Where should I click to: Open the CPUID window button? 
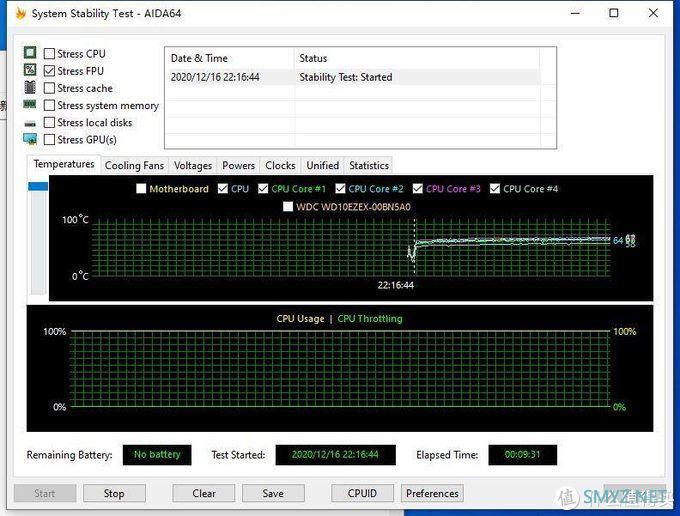[363, 493]
